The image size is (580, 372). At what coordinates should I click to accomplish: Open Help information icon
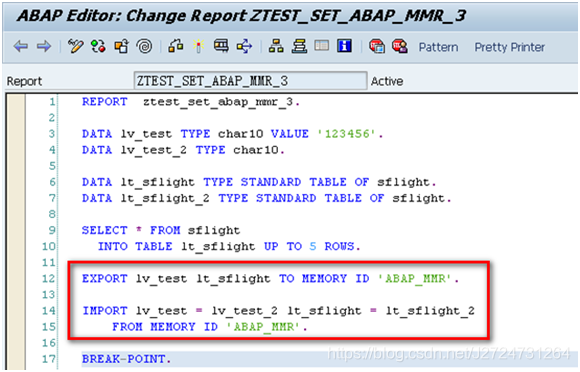tap(344, 46)
